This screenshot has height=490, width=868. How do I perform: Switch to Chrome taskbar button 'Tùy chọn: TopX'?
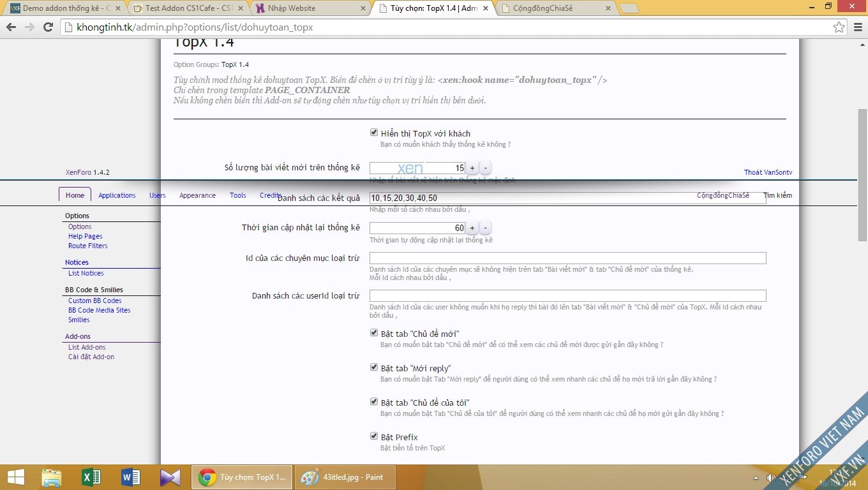[243, 477]
